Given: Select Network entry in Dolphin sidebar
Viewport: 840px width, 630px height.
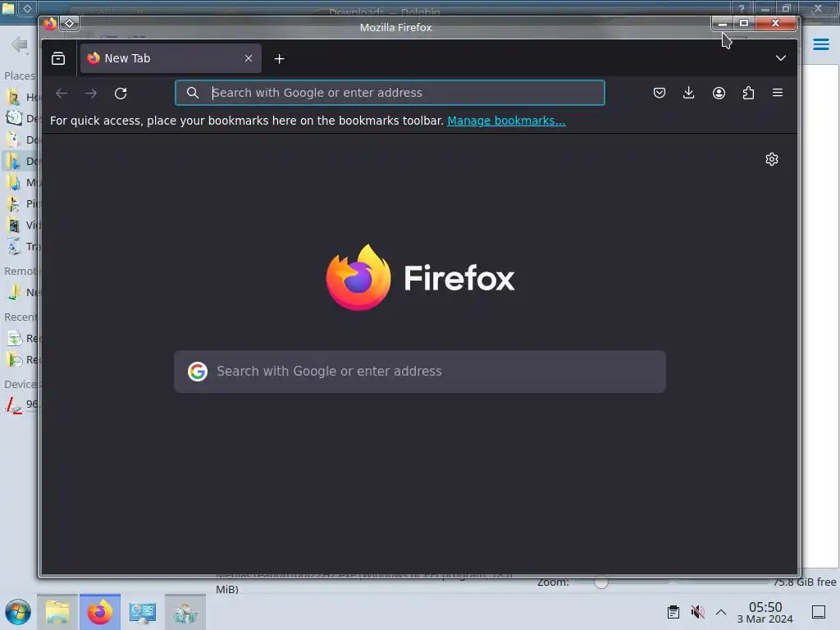Looking at the screenshot, I should (x=21, y=293).
